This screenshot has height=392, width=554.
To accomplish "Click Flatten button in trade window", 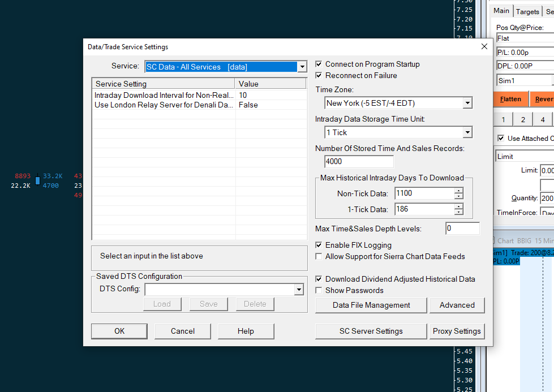I will pyautogui.click(x=511, y=99).
